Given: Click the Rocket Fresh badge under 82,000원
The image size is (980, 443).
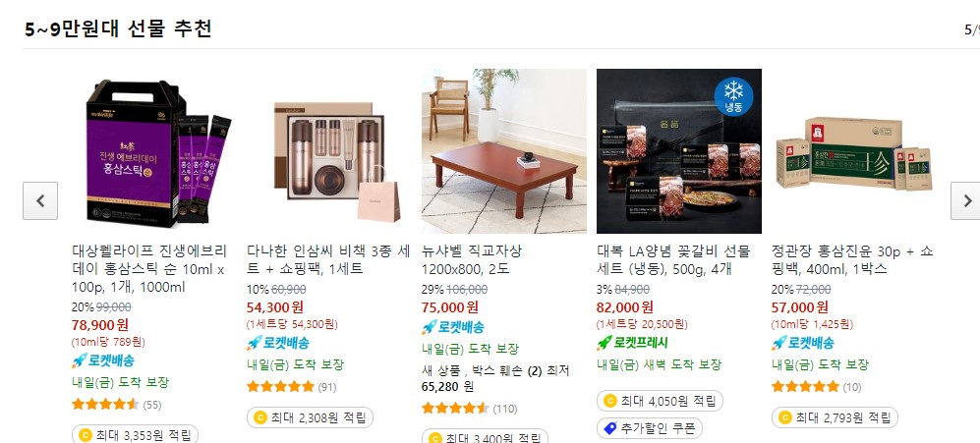Looking at the screenshot, I should (x=632, y=343).
